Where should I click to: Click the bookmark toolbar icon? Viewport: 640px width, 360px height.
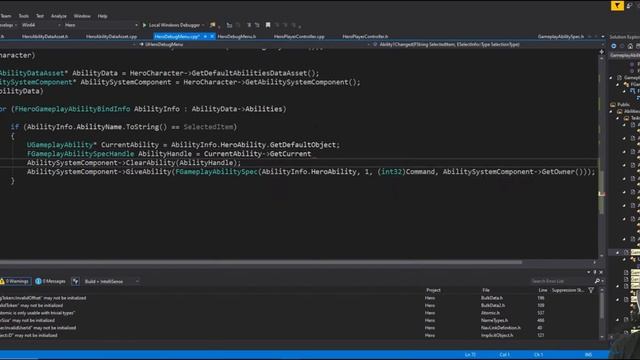tap(268, 25)
